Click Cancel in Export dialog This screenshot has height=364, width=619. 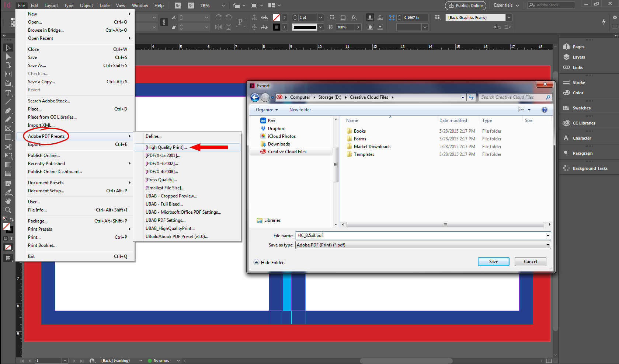531,262
